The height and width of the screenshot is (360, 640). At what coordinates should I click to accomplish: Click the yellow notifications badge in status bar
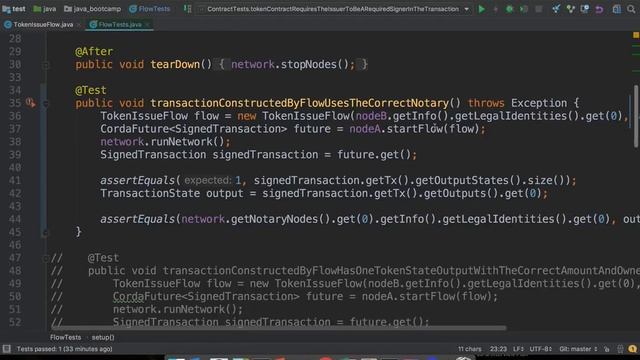point(633,349)
